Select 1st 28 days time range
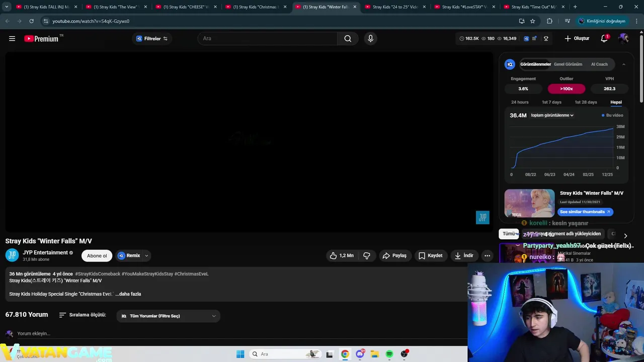 [586, 102]
